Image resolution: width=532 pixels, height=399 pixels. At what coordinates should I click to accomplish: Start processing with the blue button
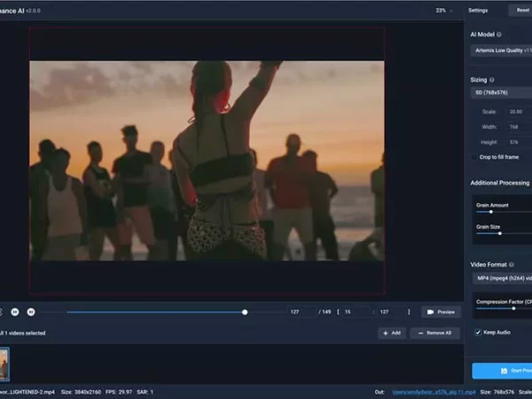click(502, 371)
